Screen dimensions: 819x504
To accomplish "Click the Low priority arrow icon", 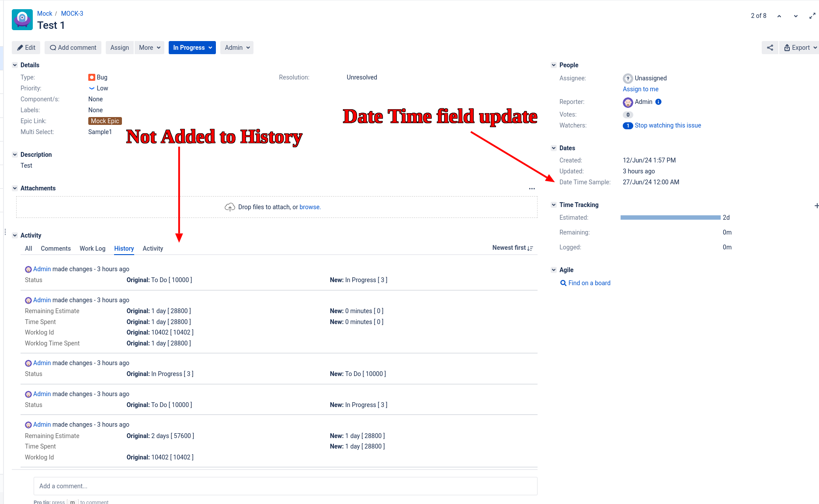I will point(92,88).
